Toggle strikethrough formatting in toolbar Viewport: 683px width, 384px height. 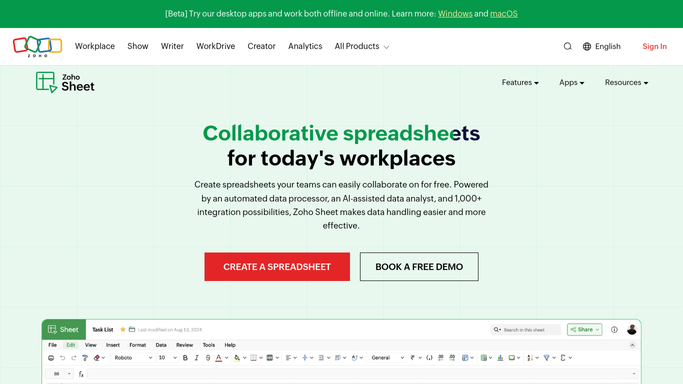(x=208, y=358)
